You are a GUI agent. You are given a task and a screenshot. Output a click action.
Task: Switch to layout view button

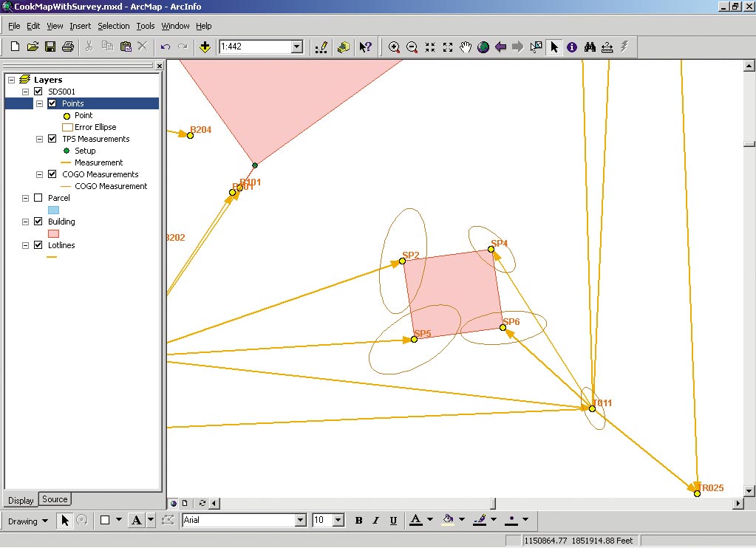185,503
